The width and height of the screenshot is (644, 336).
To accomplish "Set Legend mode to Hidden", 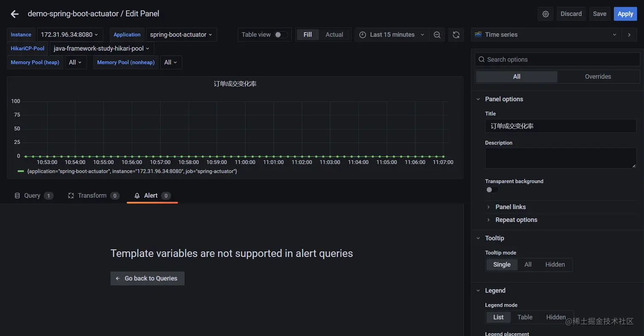I will pyautogui.click(x=556, y=317).
